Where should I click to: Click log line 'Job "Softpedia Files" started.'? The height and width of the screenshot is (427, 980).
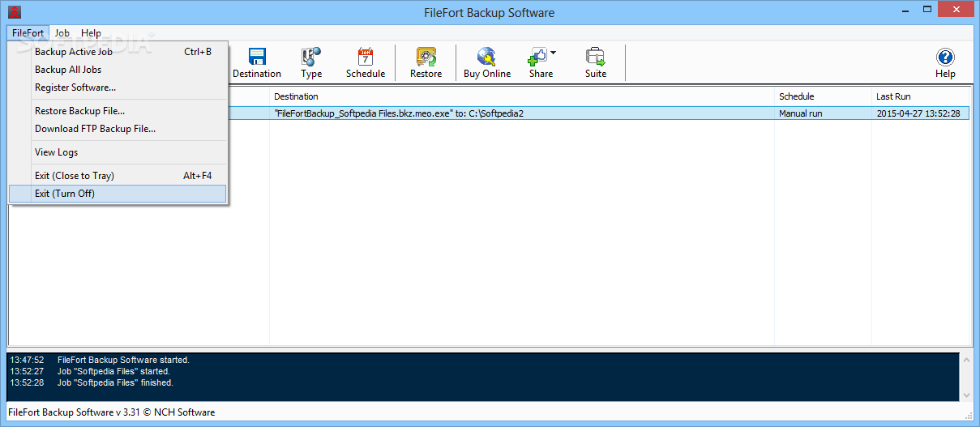click(113, 371)
